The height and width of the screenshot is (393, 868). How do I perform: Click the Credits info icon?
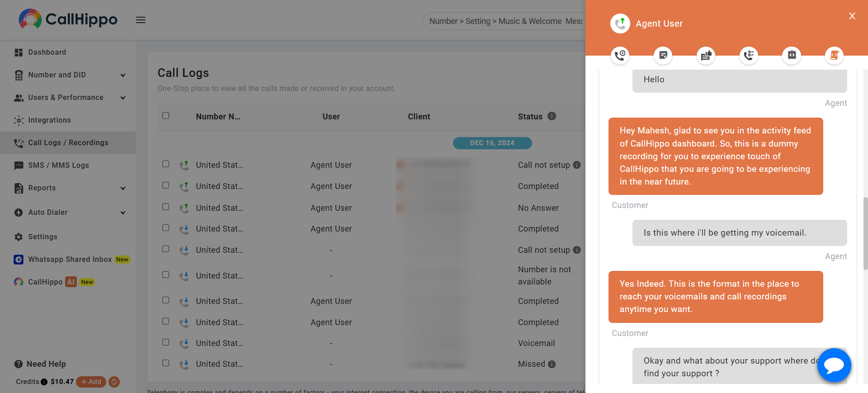point(44,382)
